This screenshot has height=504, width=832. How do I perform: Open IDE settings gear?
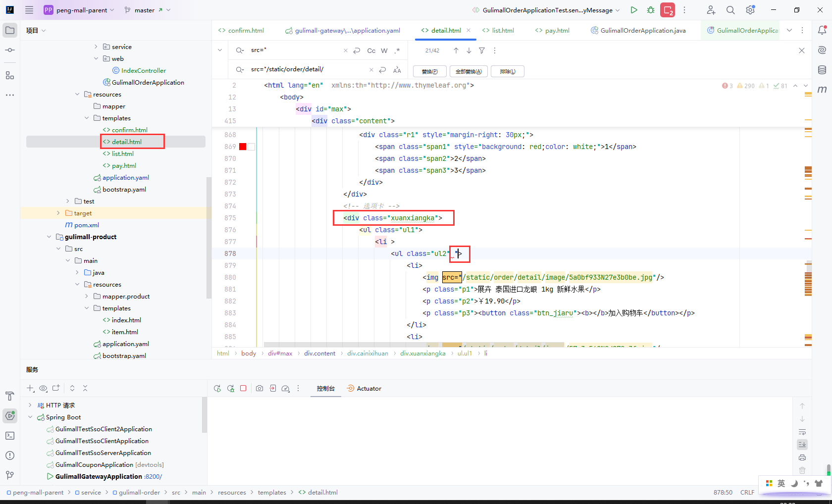(x=750, y=10)
